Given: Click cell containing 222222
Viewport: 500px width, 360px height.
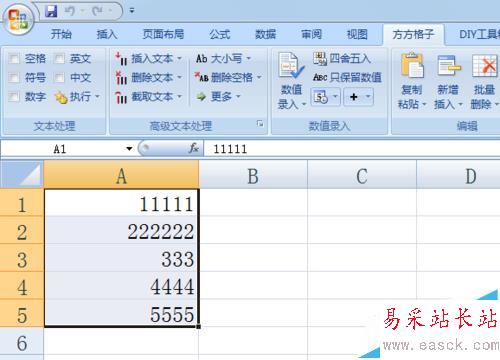Looking at the screenshot, I should tap(121, 231).
